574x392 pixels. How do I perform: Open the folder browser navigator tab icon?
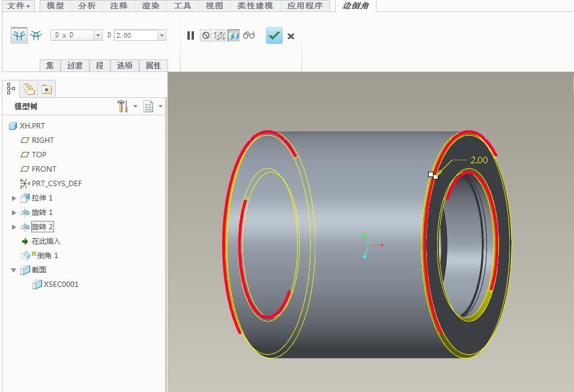click(x=29, y=89)
